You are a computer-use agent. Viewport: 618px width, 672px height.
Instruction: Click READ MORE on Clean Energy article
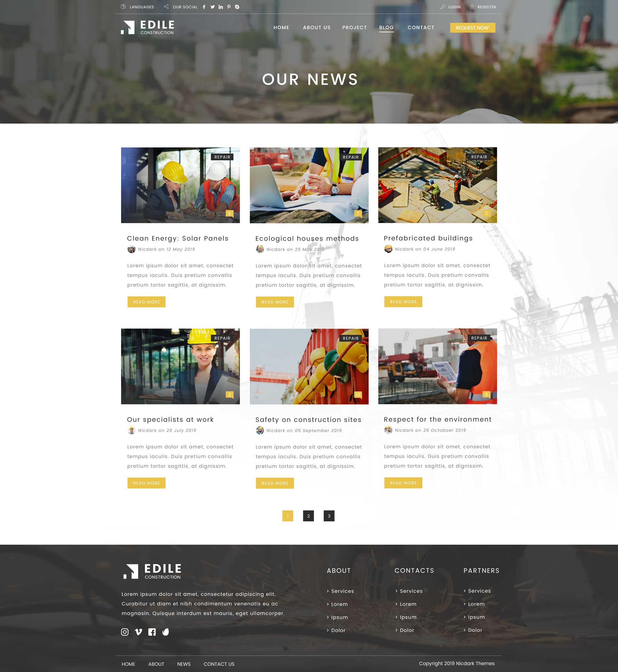coord(147,301)
